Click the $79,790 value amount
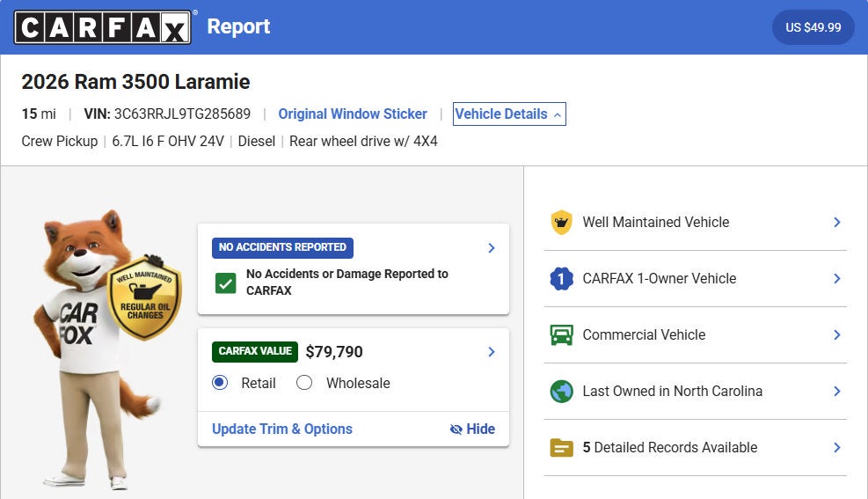Image resolution: width=868 pixels, height=499 pixels. (x=334, y=352)
